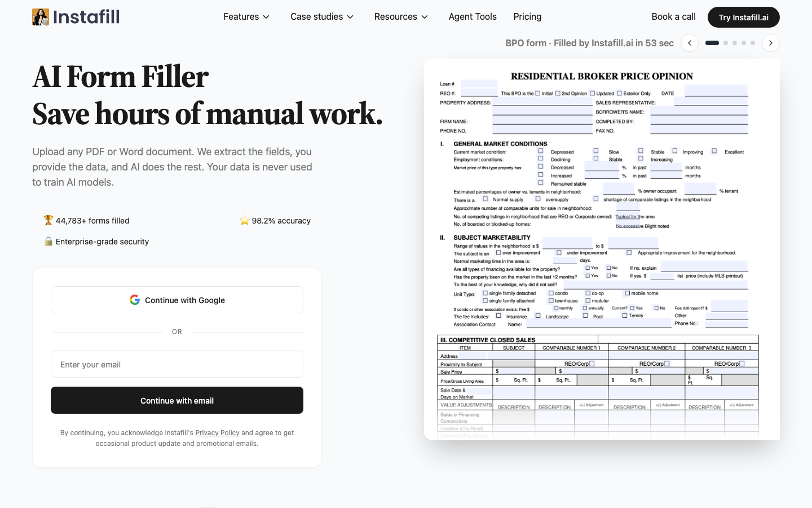The height and width of the screenshot is (508, 812).
Task: Tick the Updated checkbox on the form
Action: pyautogui.click(x=592, y=93)
